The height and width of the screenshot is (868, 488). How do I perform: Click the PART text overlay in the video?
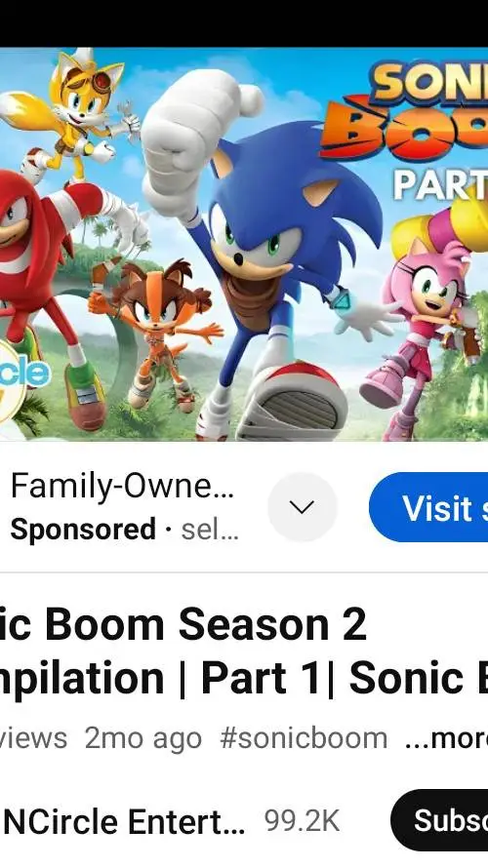(440, 185)
